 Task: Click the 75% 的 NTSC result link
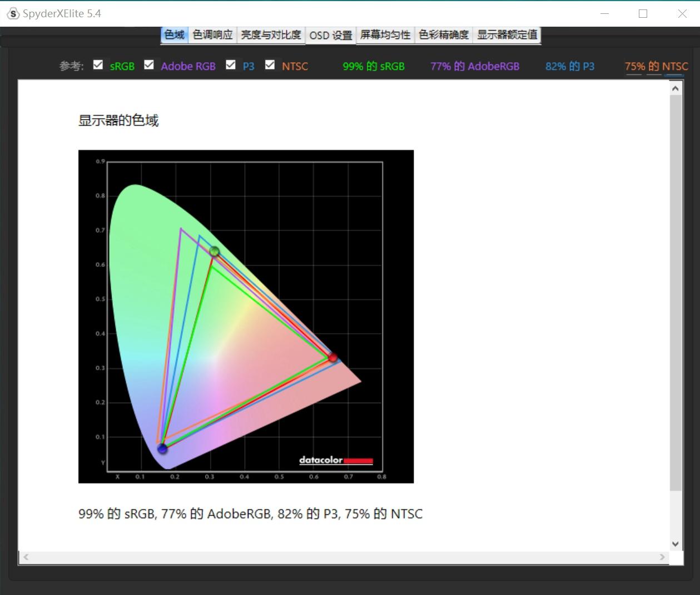[657, 66]
